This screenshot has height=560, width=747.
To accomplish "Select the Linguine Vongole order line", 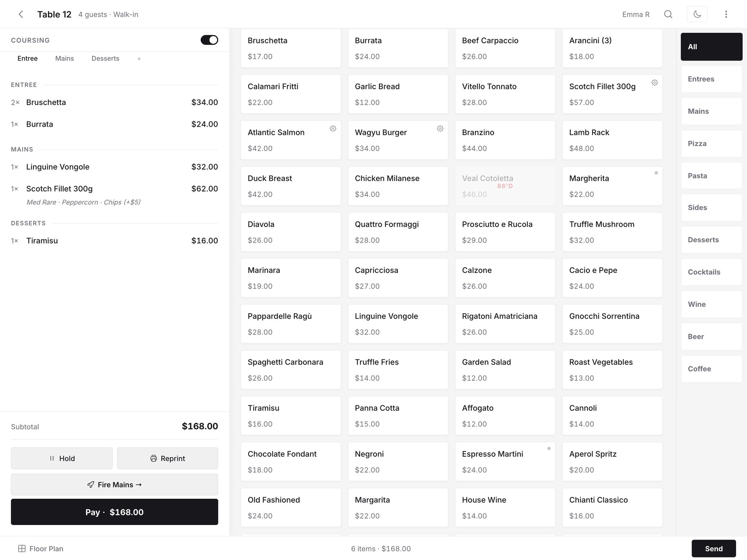I will point(115,167).
